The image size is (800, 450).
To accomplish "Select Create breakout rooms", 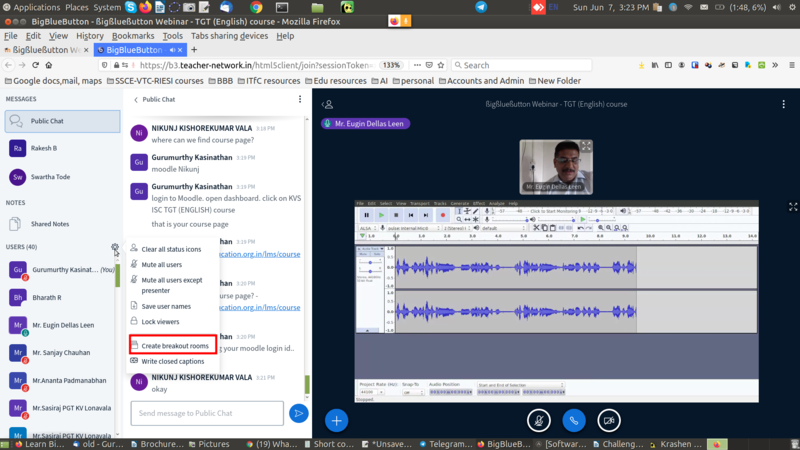I will point(173,345).
